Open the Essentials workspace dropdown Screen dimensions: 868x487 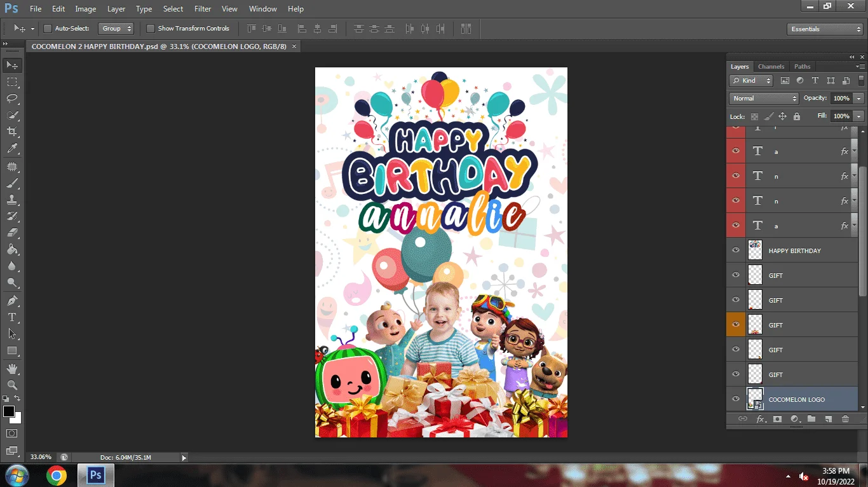click(825, 29)
